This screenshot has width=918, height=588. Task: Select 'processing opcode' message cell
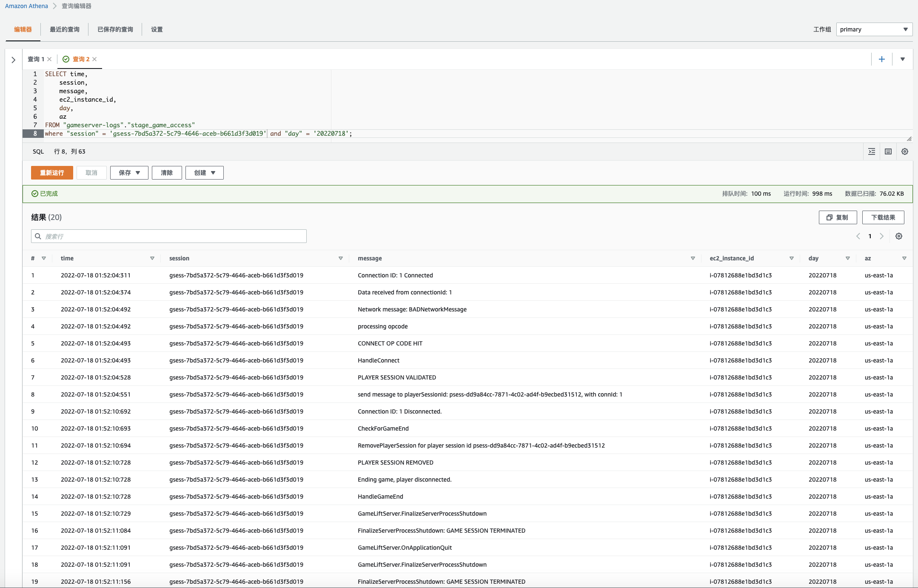tap(382, 326)
